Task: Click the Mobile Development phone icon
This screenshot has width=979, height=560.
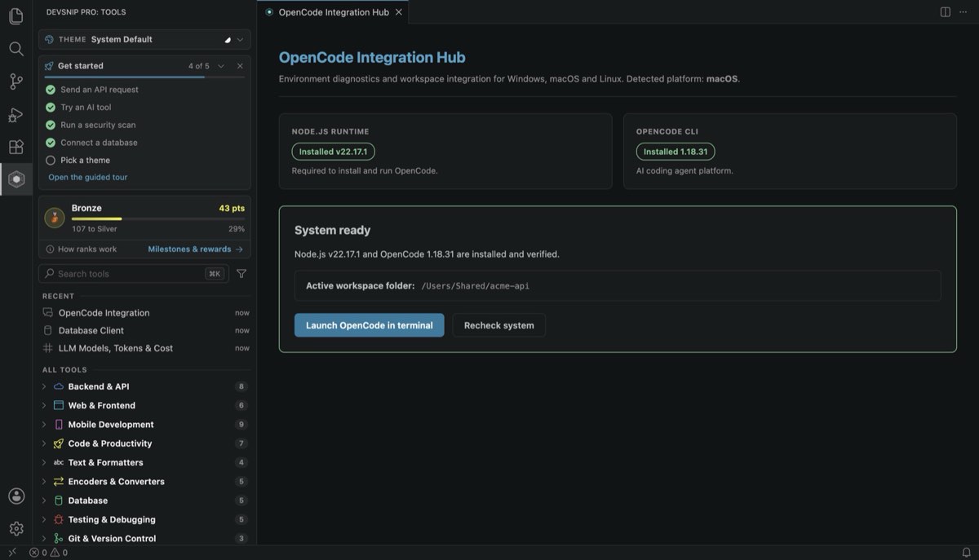Action: click(59, 425)
